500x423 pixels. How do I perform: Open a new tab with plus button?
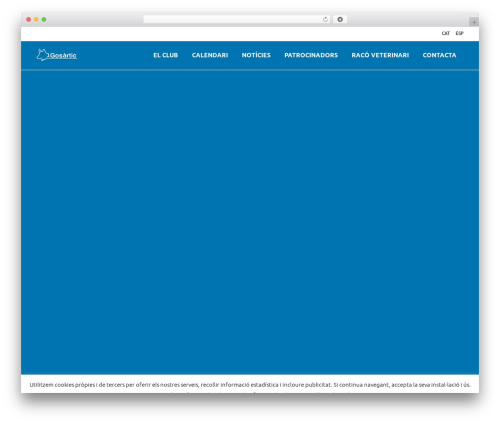(x=474, y=22)
